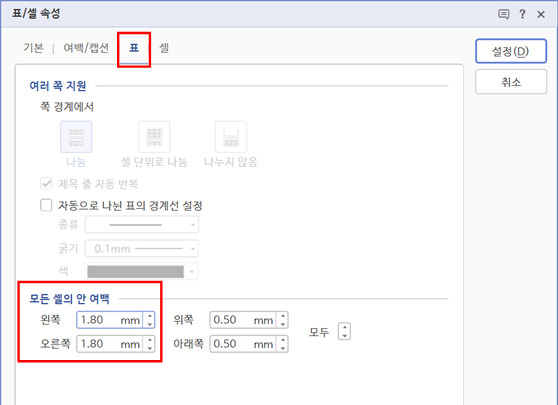Viewport: 558px width, 405px height.
Task: Increase all margins with 모두 spinner
Action: coord(344,327)
